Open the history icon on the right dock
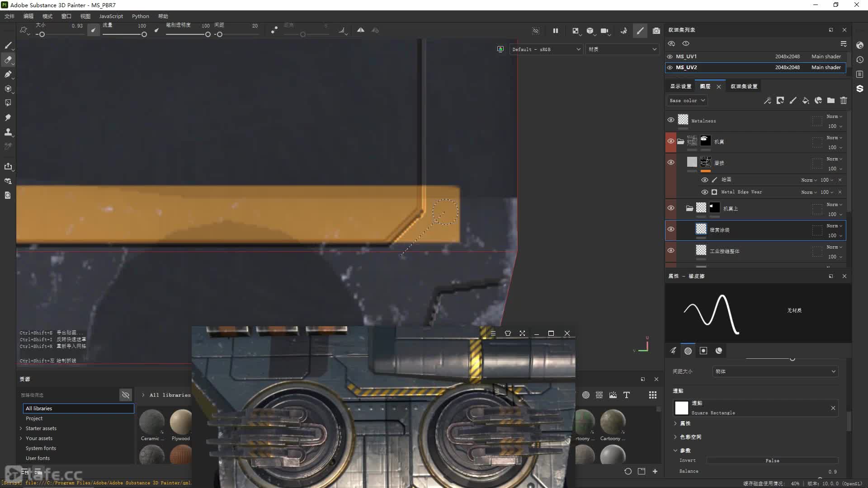868x488 pixels. point(860,60)
